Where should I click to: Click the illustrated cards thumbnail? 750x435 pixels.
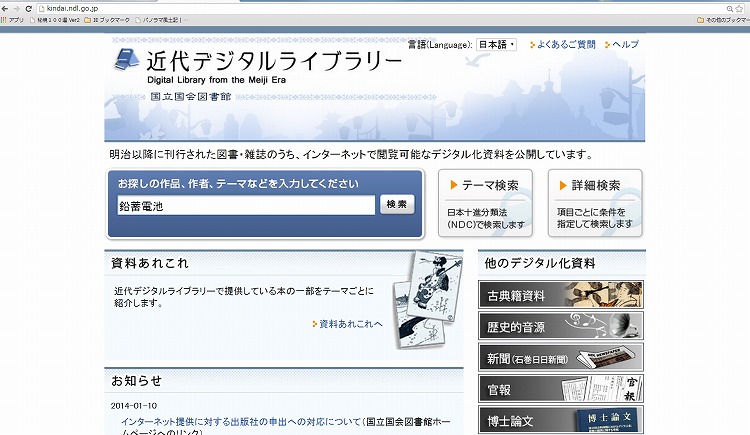(428, 299)
